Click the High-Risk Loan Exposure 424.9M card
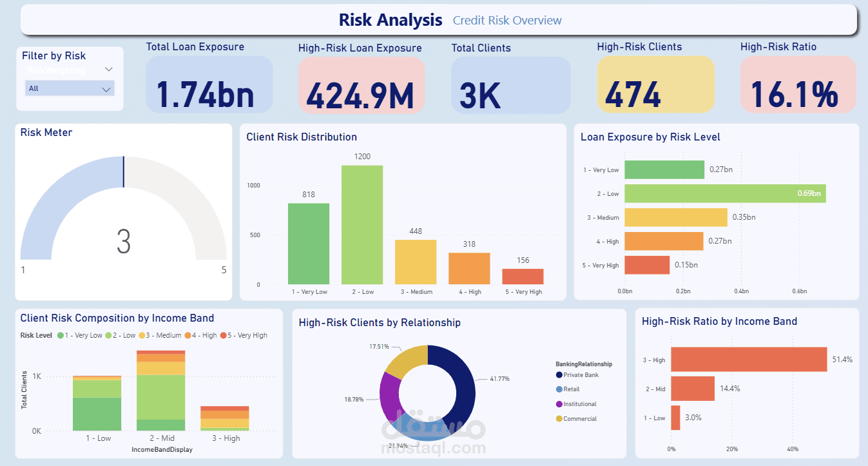The image size is (868, 466). (362, 85)
